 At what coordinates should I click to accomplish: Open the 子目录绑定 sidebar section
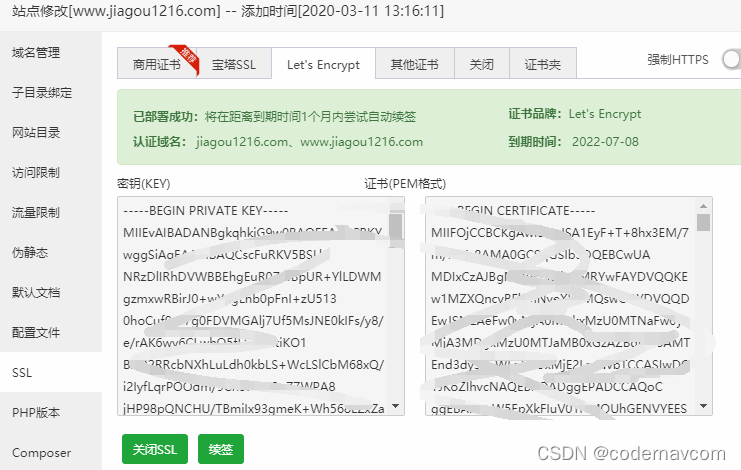42,93
